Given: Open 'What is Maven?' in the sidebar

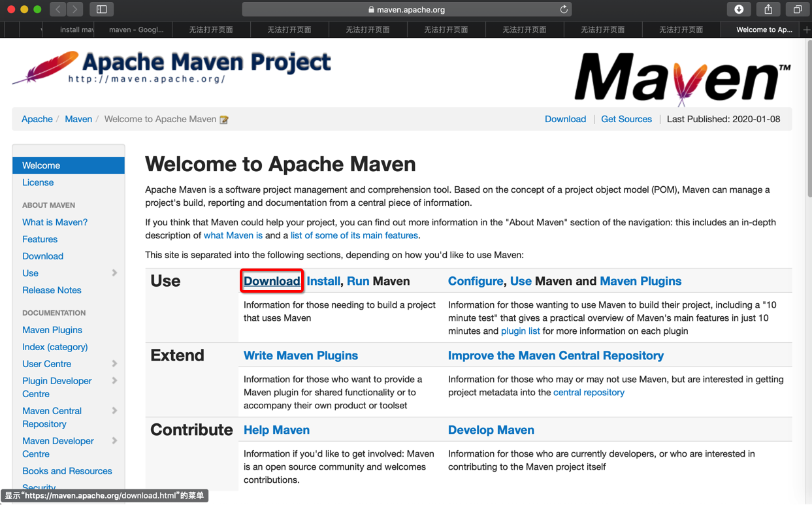Looking at the screenshot, I should pos(55,222).
